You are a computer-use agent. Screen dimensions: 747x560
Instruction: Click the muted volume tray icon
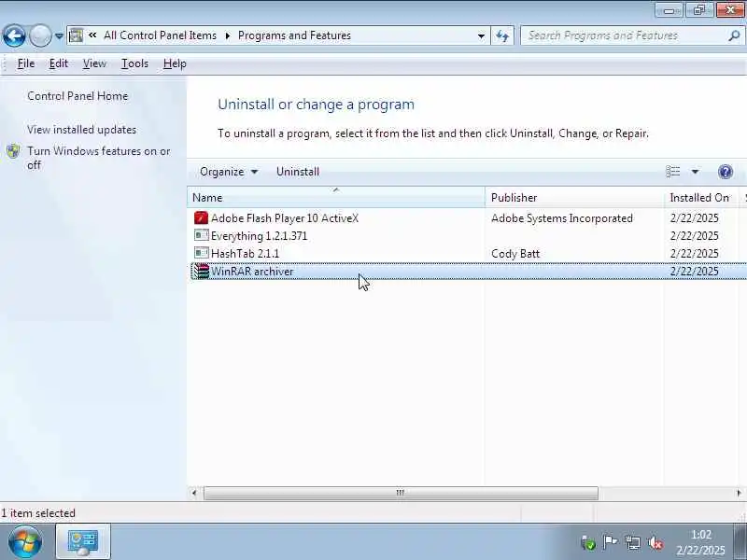[x=655, y=542]
